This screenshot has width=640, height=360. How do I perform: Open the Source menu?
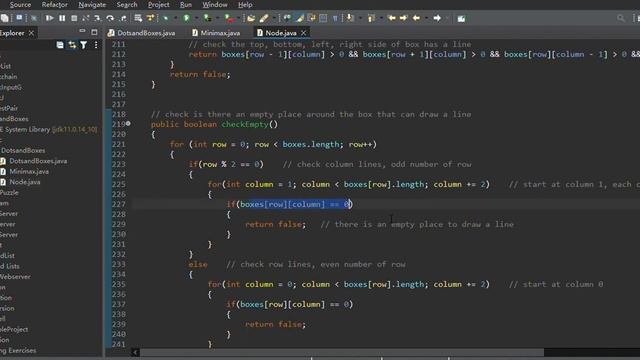[20, 4]
